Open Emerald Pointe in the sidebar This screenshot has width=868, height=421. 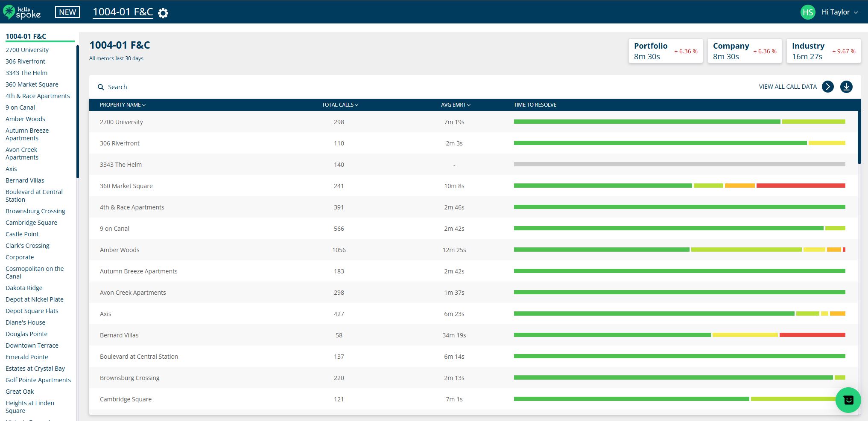(x=27, y=357)
